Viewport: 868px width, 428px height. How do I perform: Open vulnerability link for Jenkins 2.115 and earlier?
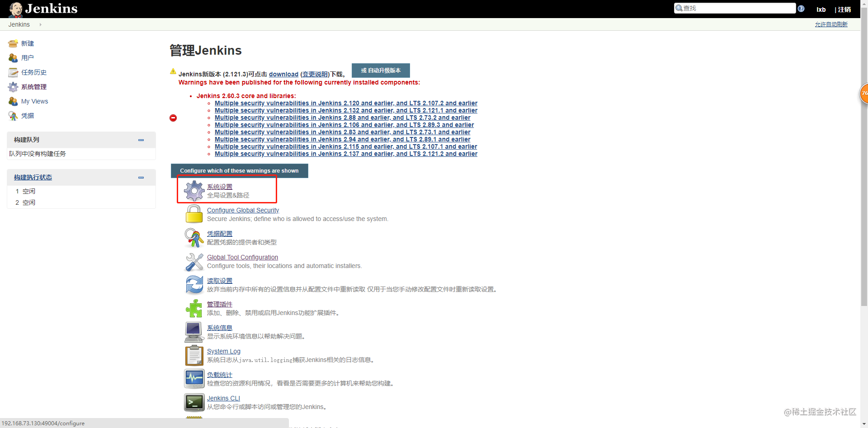click(x=346, y=146)
